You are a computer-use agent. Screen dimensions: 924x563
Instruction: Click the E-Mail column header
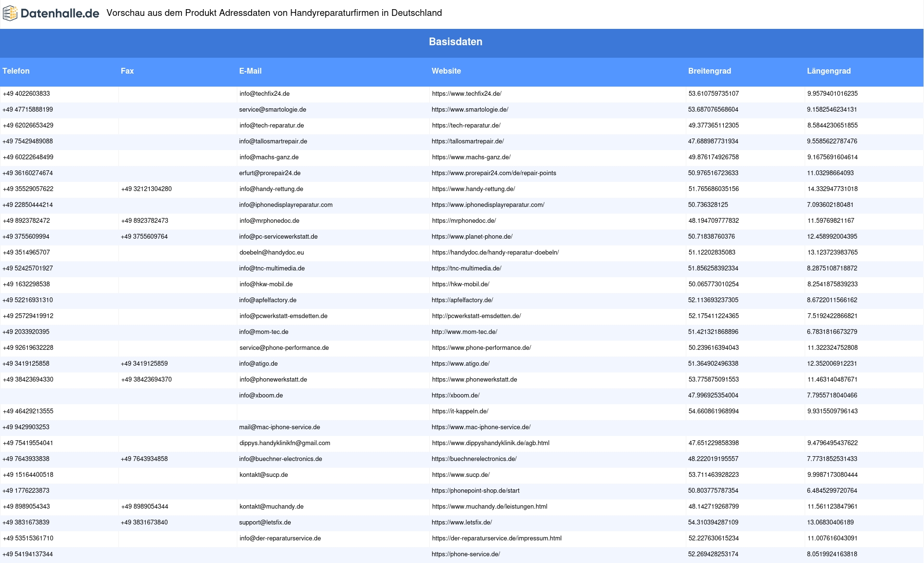tap(250, 71)
